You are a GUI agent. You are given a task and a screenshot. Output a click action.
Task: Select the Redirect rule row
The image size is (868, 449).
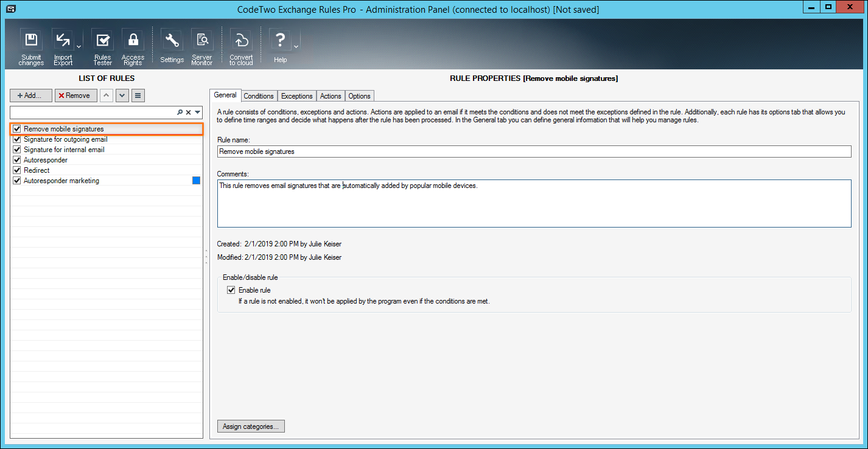[x=107, y=170]
